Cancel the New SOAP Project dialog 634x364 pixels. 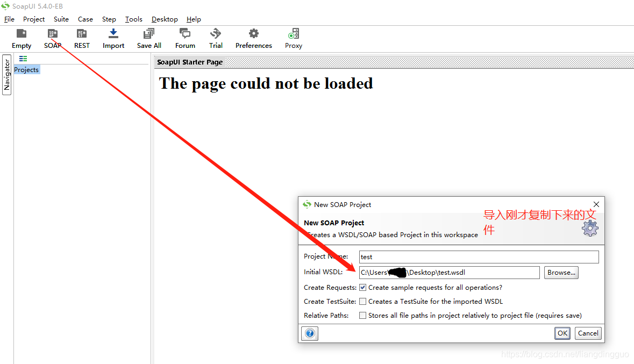(x=588, y=333)
